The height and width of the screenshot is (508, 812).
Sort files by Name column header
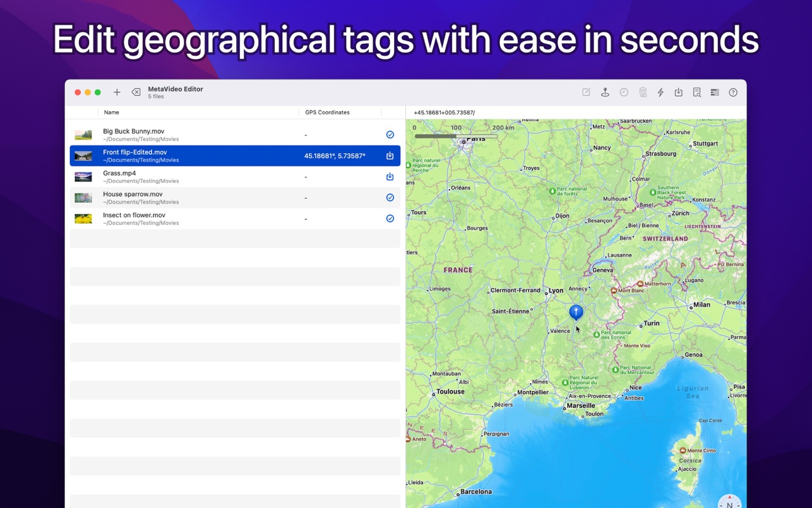(x=112, y=112)
